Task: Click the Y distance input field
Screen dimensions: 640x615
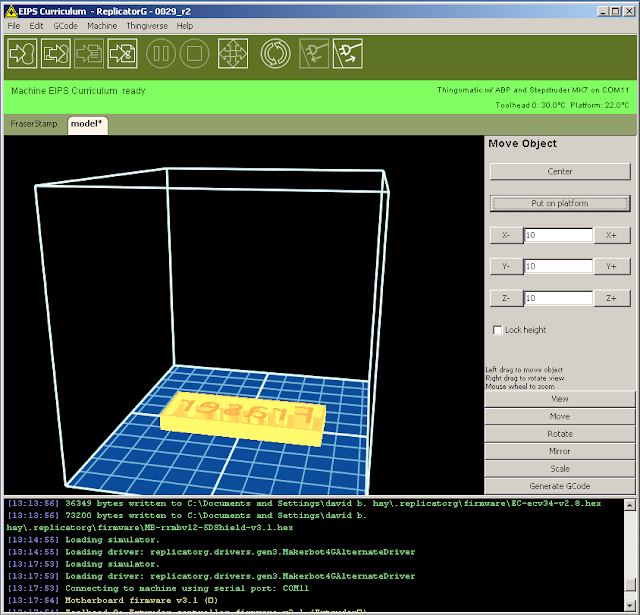Action: click(558, 266)
